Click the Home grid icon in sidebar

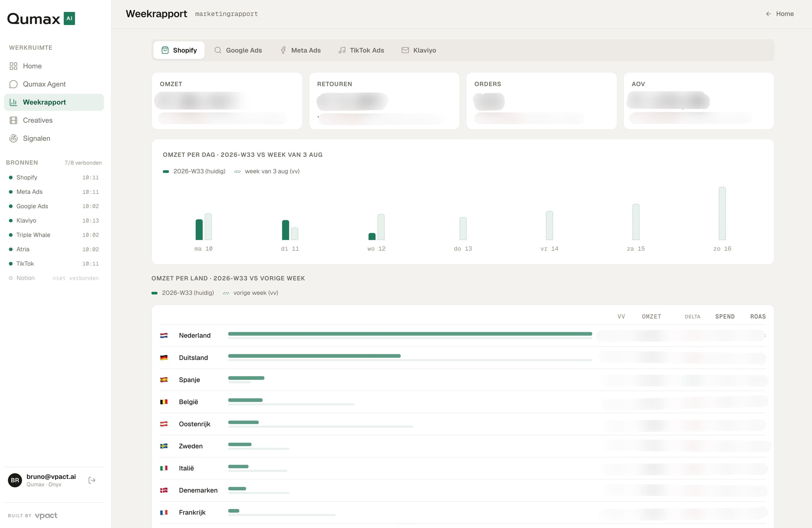coord(13,66)
